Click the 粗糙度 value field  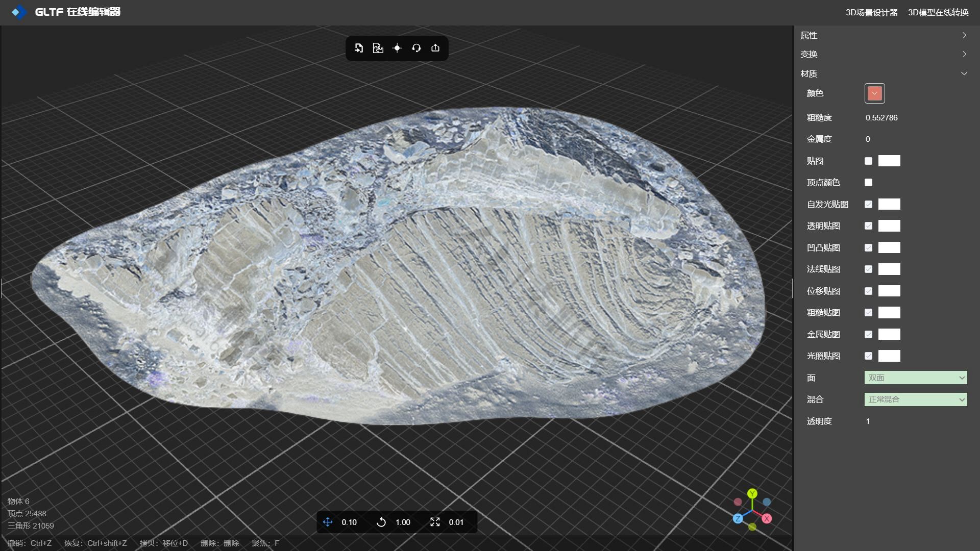tap(881, 118)
